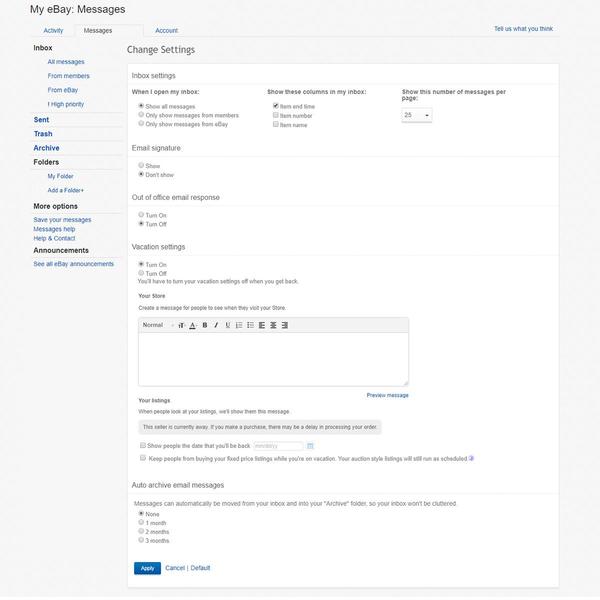Click the return date input field
The width and height of the screenshot is (600, 600).
278,446
